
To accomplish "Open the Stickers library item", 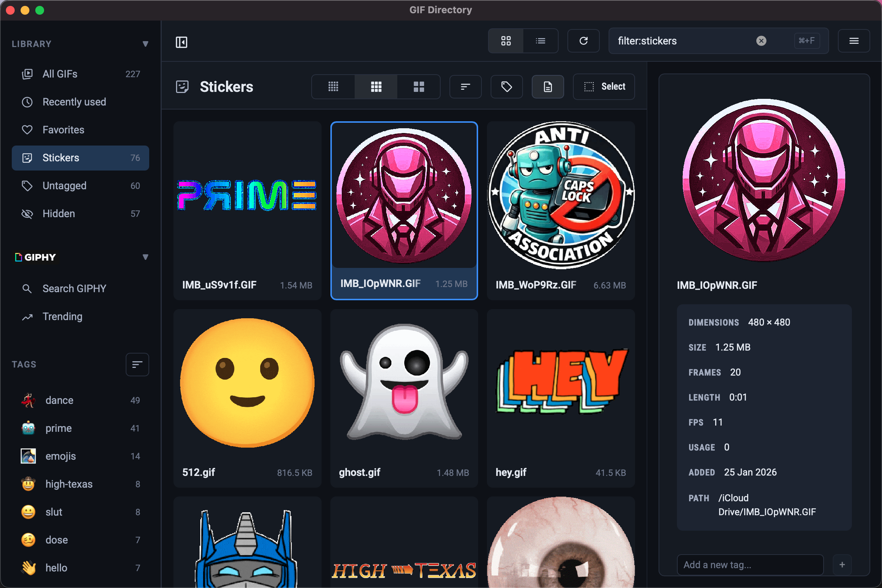I will (x=80, y=158).
